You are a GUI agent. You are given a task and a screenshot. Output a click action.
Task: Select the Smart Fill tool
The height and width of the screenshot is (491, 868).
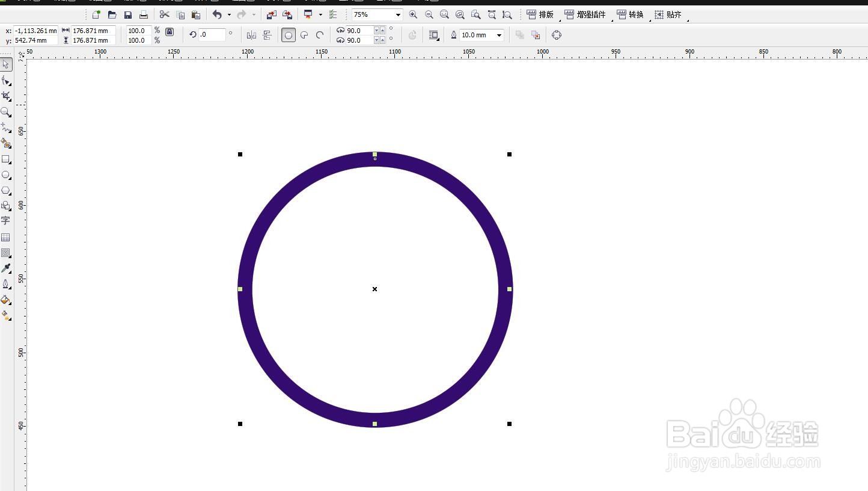coord(6,143)
